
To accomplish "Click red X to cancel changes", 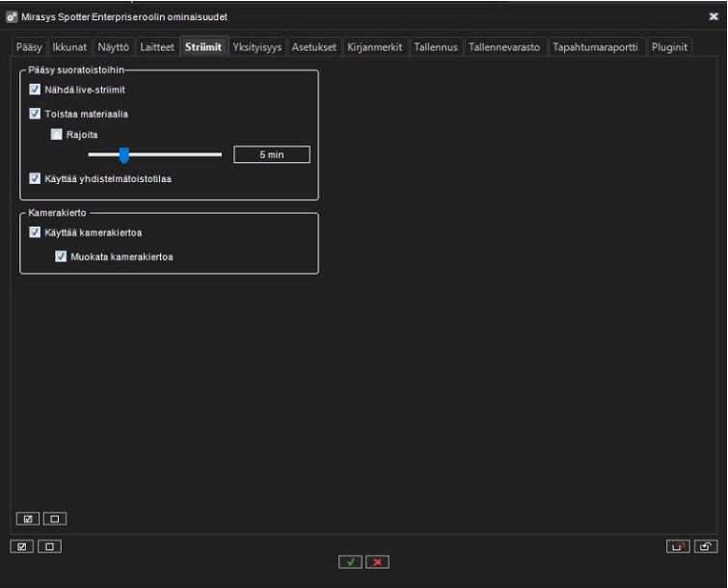I will 377,562.
